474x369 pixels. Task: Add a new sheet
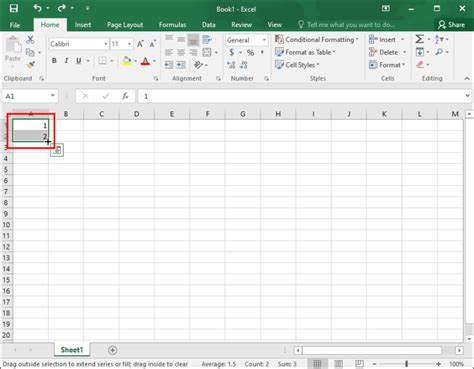(x=112, y=350)
